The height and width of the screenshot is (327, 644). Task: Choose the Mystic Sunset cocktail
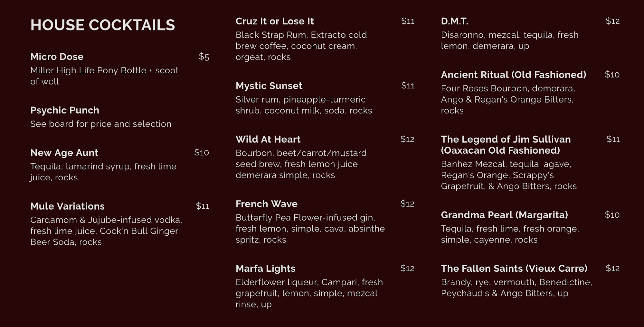pyautogui.click(x=269, y=86)
